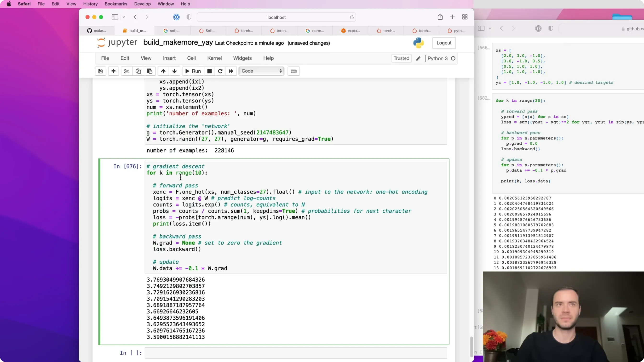
Task: Click the Run button
Action: tap(193, 71)
